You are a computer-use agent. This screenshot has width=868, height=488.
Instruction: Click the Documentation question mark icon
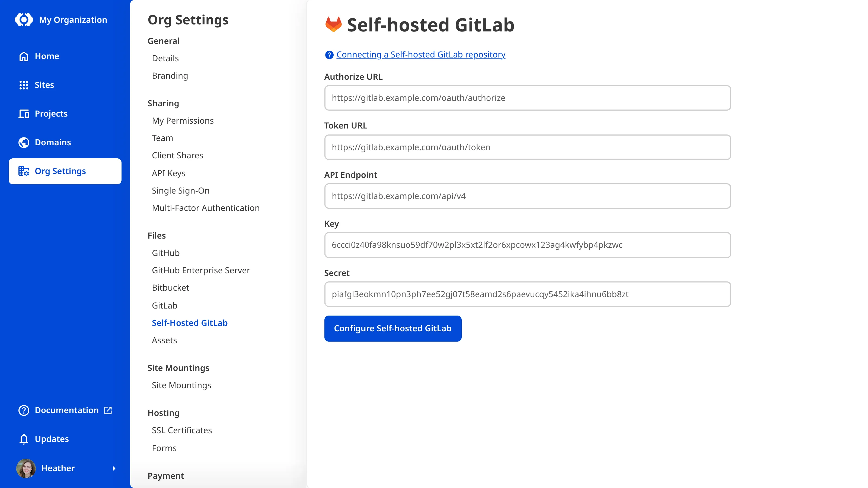(x=24, y=410)
